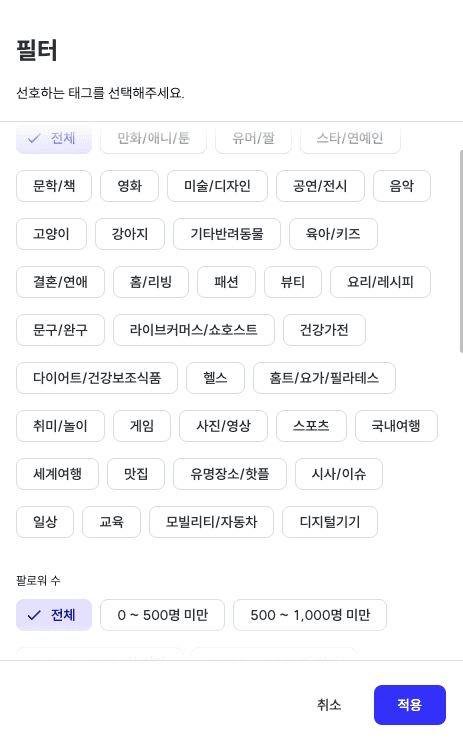The width and height of the screenshot is (463, 748).
Task: Select the 문학/책 tag chip
Action: click(54, 186)
